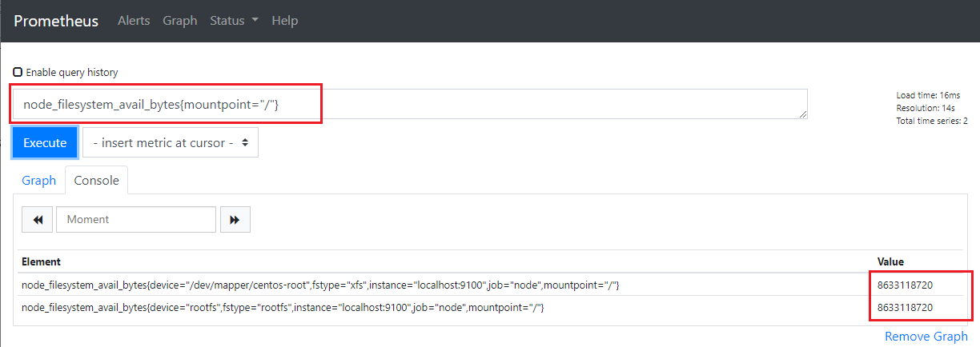Go to Graph in the top navbar
This screenshot has width=980, height=347.
[179, 21]
